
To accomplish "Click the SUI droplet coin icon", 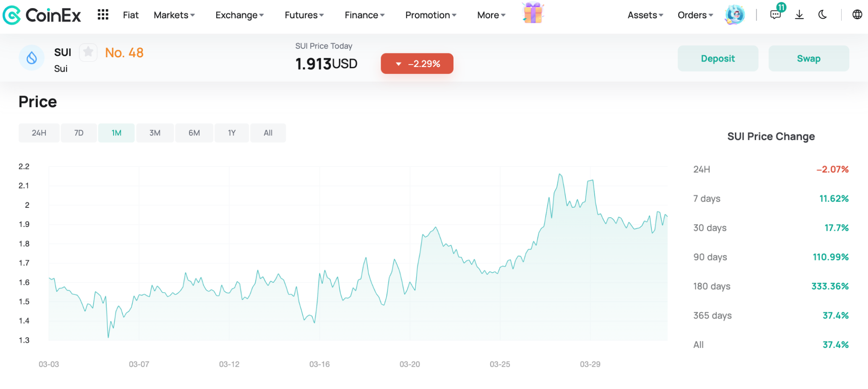I will click(32, 58).
